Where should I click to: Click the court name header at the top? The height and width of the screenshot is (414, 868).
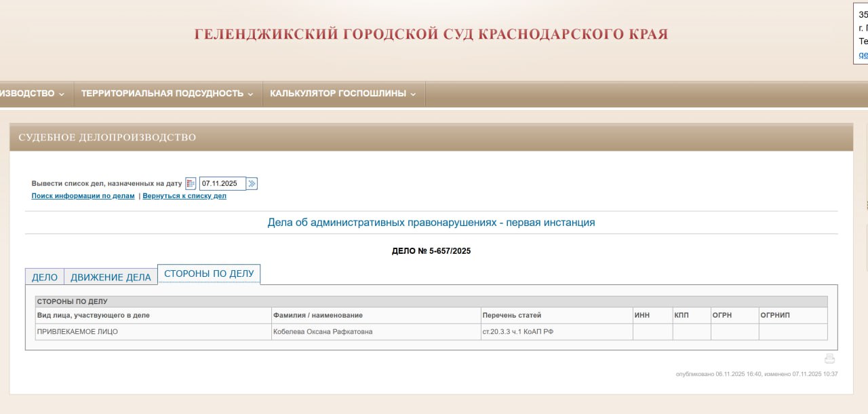click(430, 33)
